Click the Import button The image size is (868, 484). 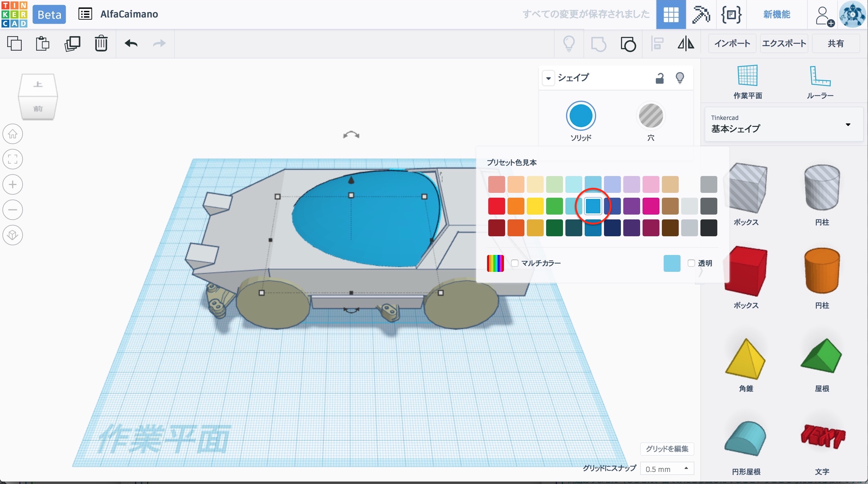pos(732,43)
